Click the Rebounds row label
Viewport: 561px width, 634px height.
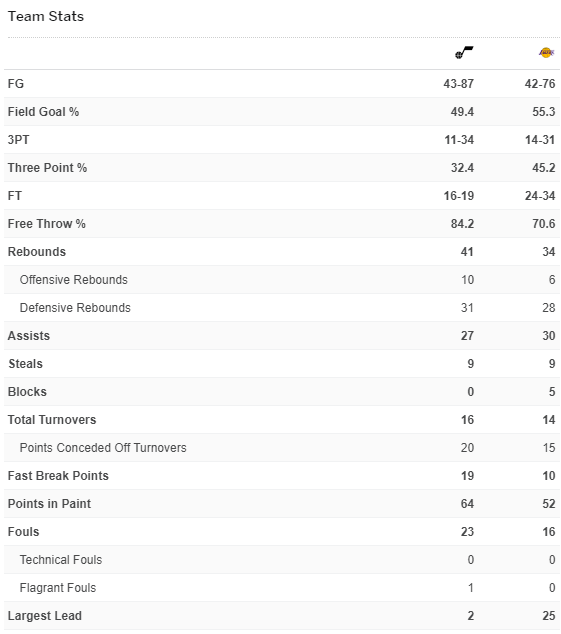37,251
